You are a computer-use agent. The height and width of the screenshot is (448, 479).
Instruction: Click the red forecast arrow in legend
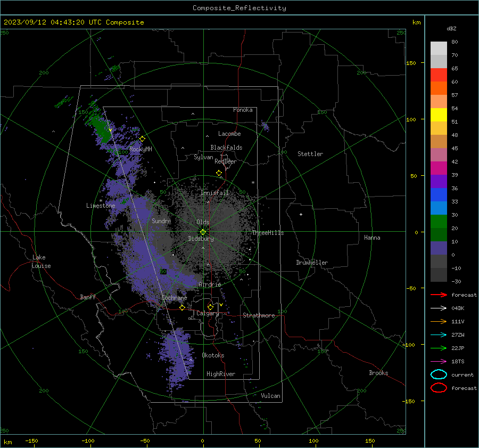439,295
